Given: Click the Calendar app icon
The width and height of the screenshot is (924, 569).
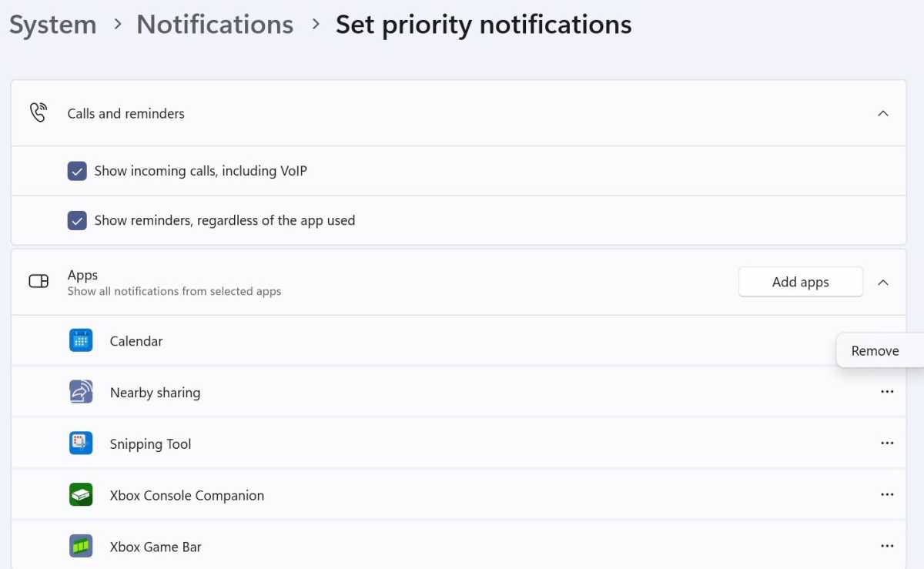Looking at the screenshot, I should tap(81, 340).
